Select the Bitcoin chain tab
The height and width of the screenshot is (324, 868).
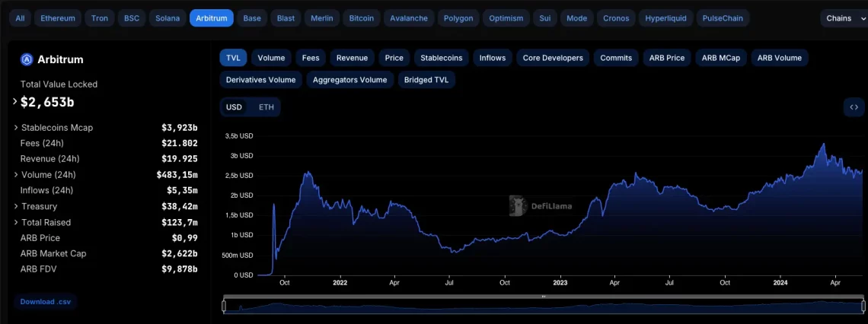(x=362, y=18)
